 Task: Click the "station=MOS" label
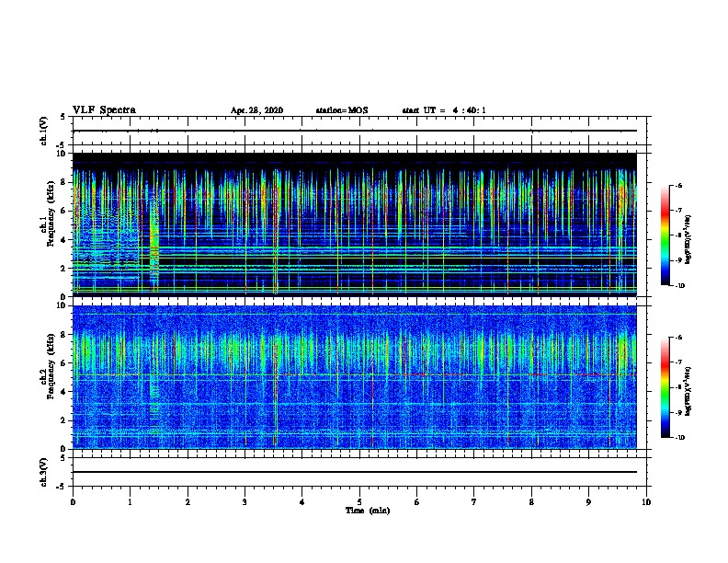[x=342, y=110]
